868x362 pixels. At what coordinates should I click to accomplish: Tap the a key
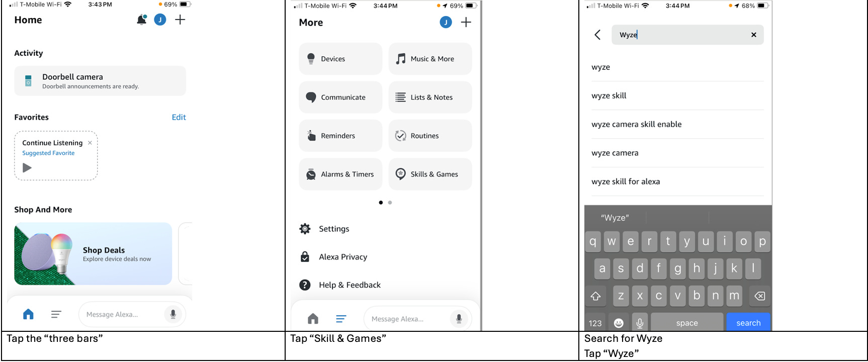[602, 268]
